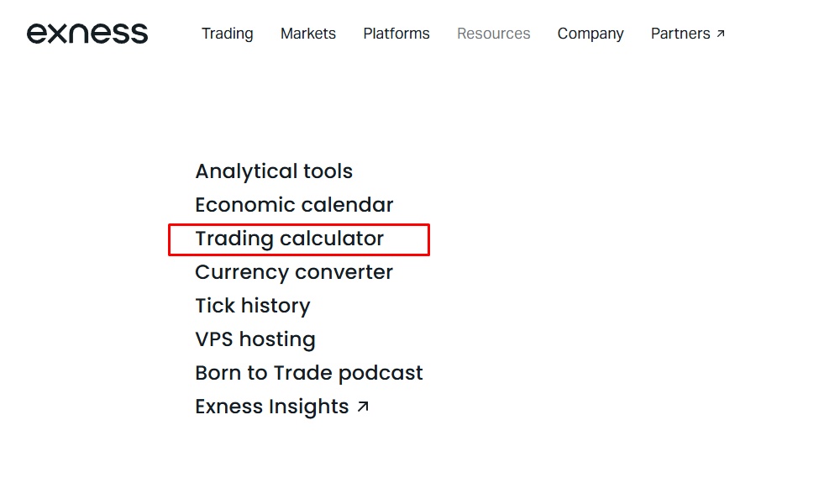Viewport: 840px width, 504px height.
Task: Go to the Partners page
Action: tap(680, 34)
